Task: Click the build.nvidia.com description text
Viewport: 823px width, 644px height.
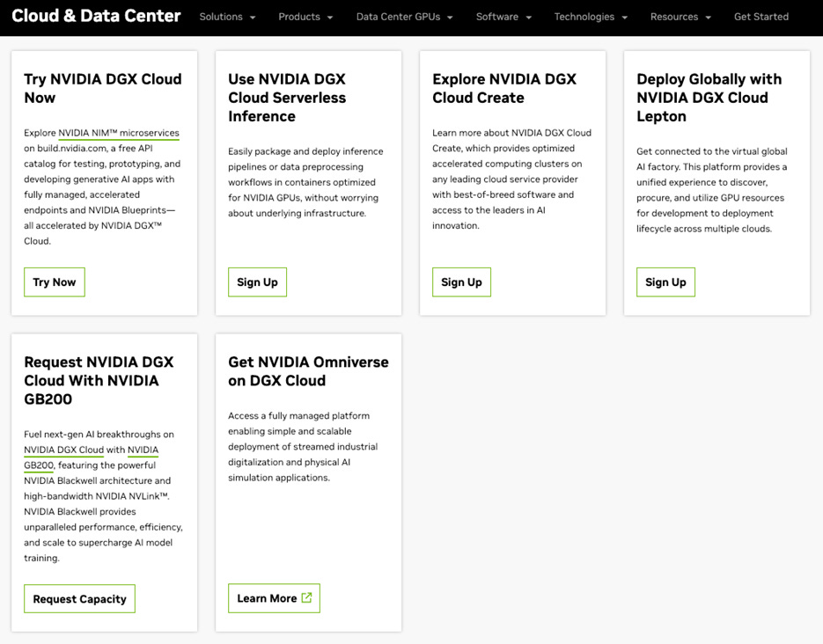Action: pos(102,187)
